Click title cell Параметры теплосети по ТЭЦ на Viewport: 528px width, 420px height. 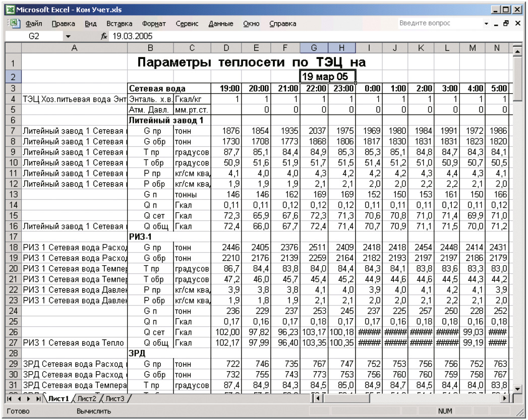point(252,62)
